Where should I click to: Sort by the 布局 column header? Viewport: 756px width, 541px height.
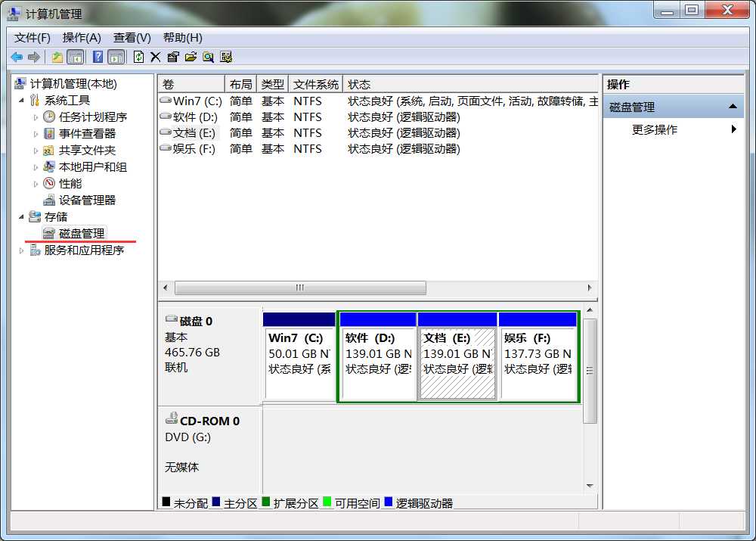pos(240,84)
